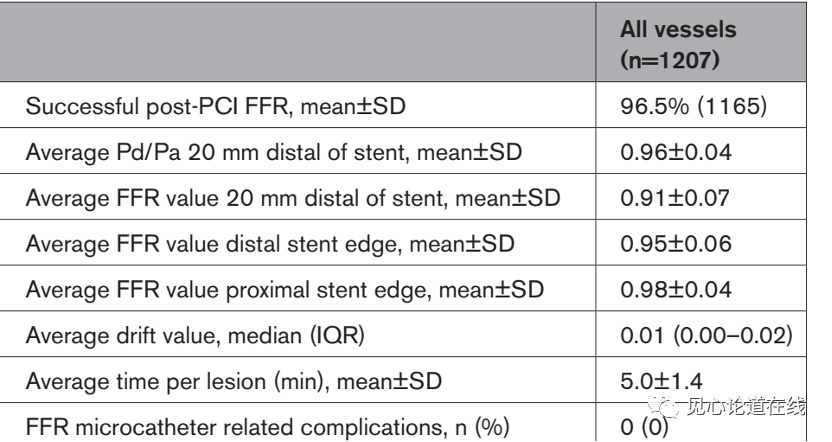Click the empty gray header cell

click(x=300, y=41)
